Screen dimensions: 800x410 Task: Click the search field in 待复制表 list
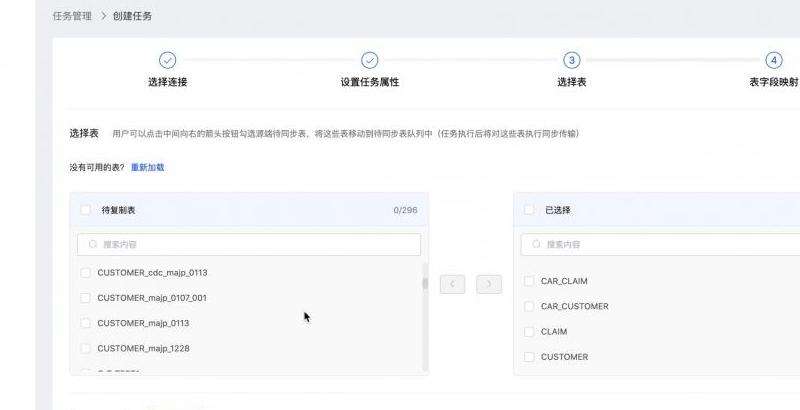pos(250,244)
